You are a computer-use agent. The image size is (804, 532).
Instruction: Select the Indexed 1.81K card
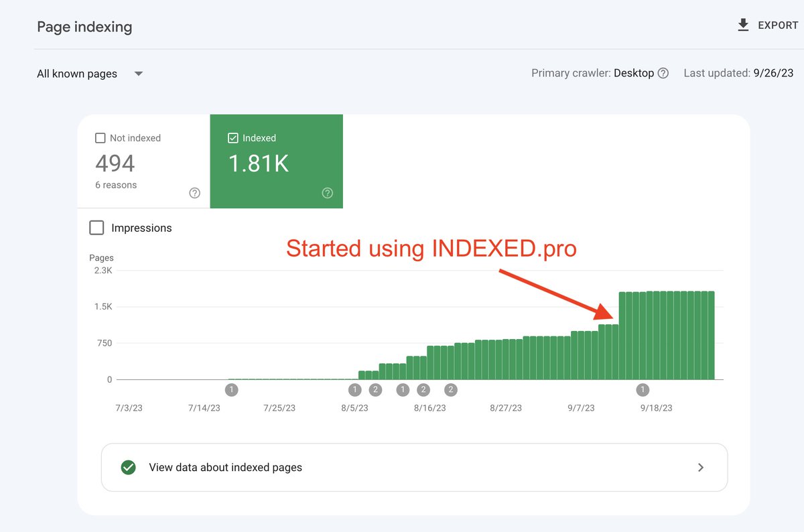[x=277, y=161]
